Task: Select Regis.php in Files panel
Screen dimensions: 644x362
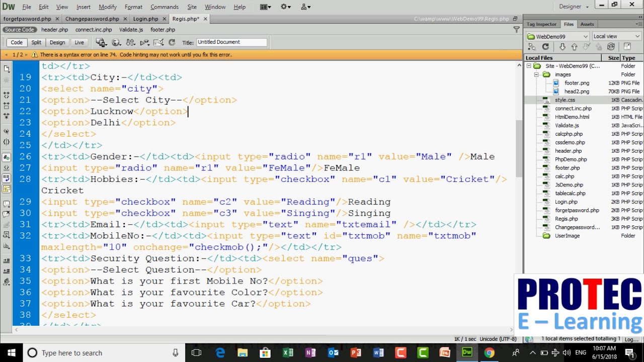Action: pos(567,219)
